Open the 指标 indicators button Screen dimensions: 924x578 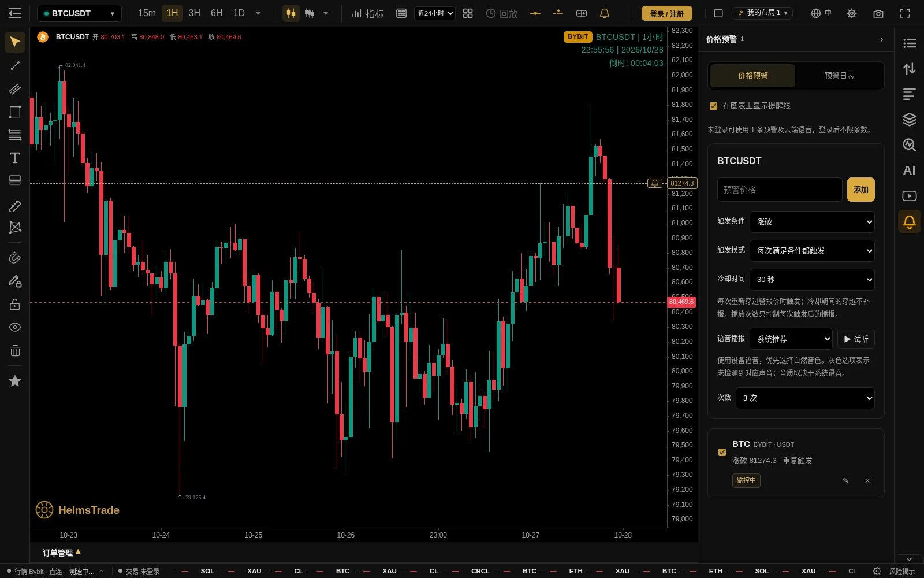367,13
